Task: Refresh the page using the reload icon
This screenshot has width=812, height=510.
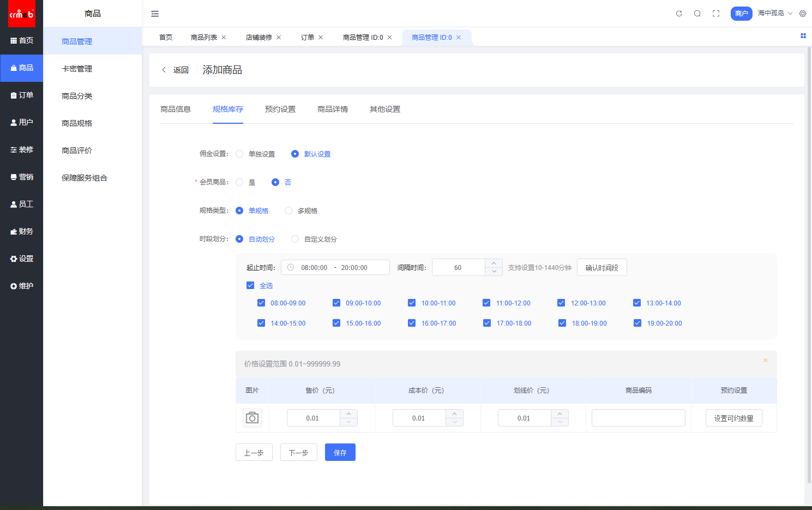Action: [678, 13]
